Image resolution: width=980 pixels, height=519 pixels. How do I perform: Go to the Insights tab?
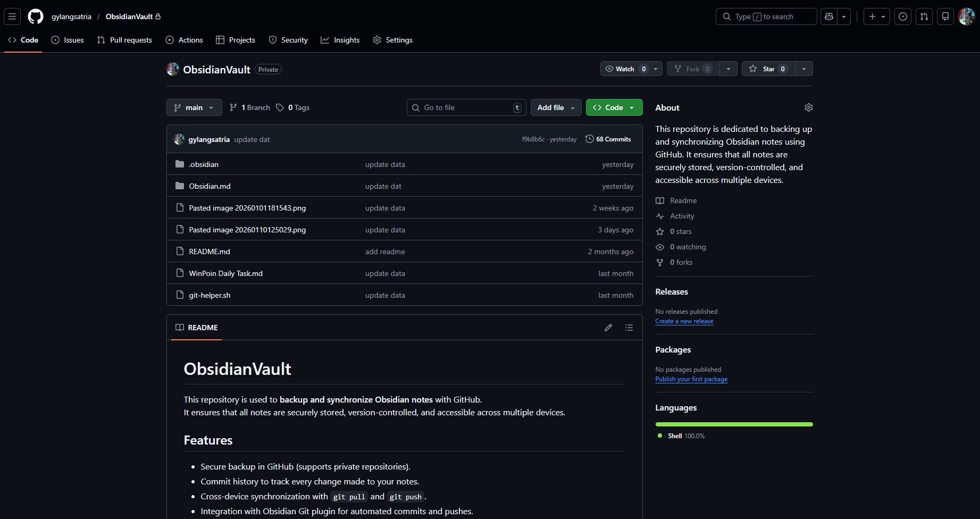click(340, 40)
